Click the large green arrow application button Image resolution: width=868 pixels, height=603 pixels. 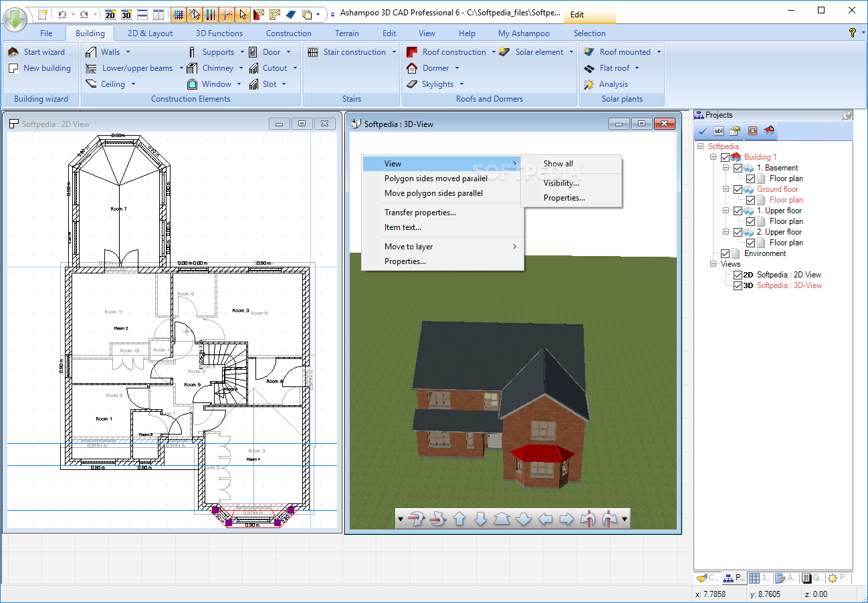click(15, 18)
